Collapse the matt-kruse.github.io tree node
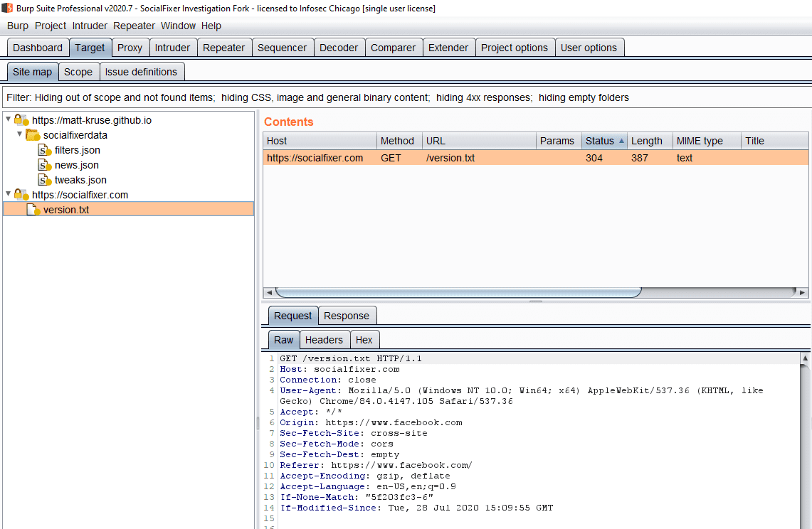The image size is (812, 529). (9, 119)
